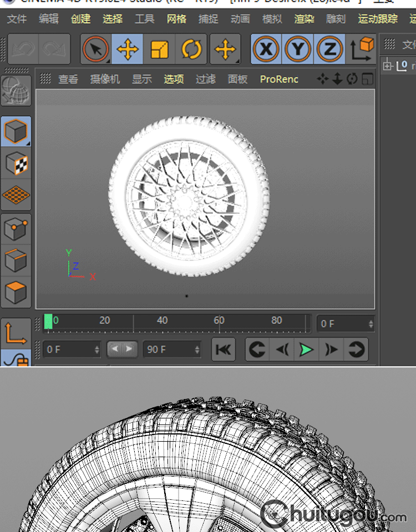
Task: Adjust the 90 F end frame stepper
Action: pyautogui.click(x=197, y=350)
